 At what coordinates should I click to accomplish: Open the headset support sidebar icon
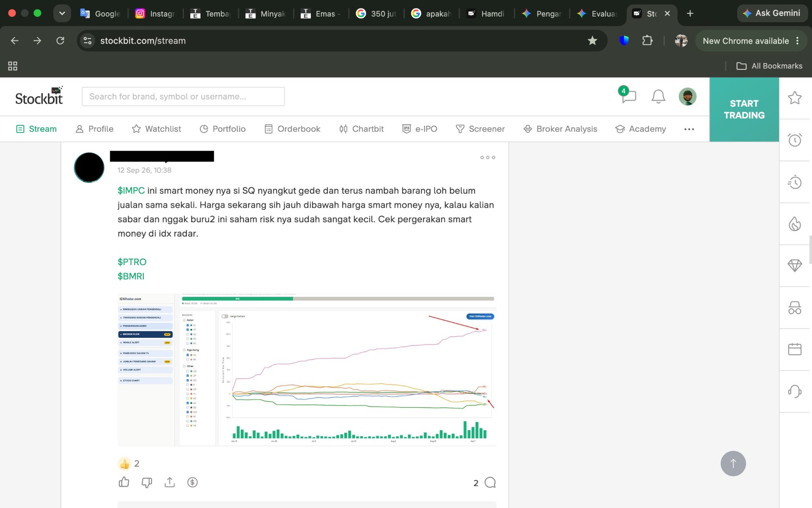tap(795, 391)
